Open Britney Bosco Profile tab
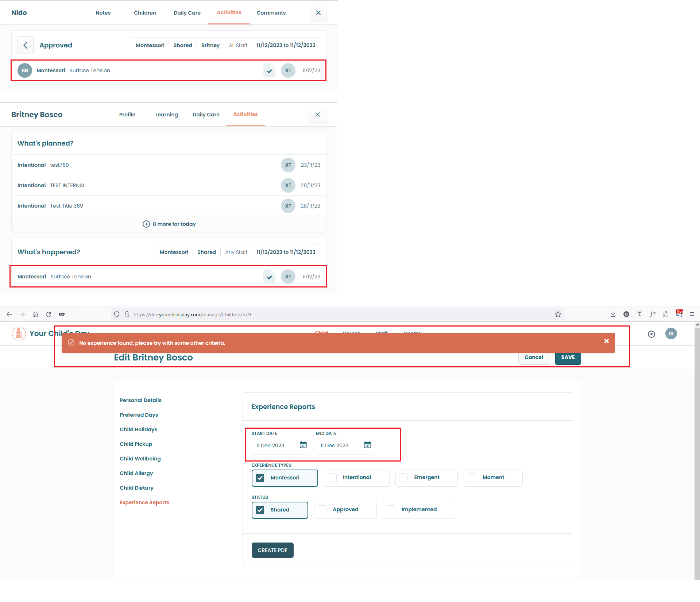The height and width of the screenshot is (602, 700). pos(127,115)
